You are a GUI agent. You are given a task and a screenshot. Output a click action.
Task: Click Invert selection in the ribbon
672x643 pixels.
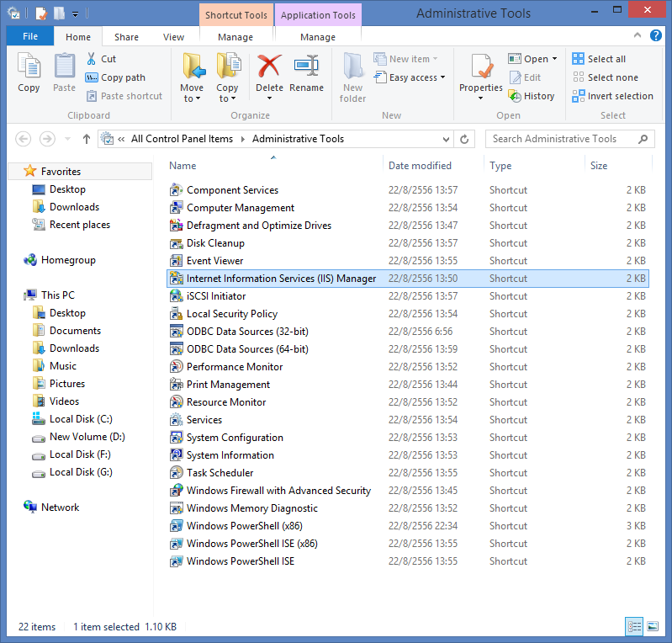(612, 96)
